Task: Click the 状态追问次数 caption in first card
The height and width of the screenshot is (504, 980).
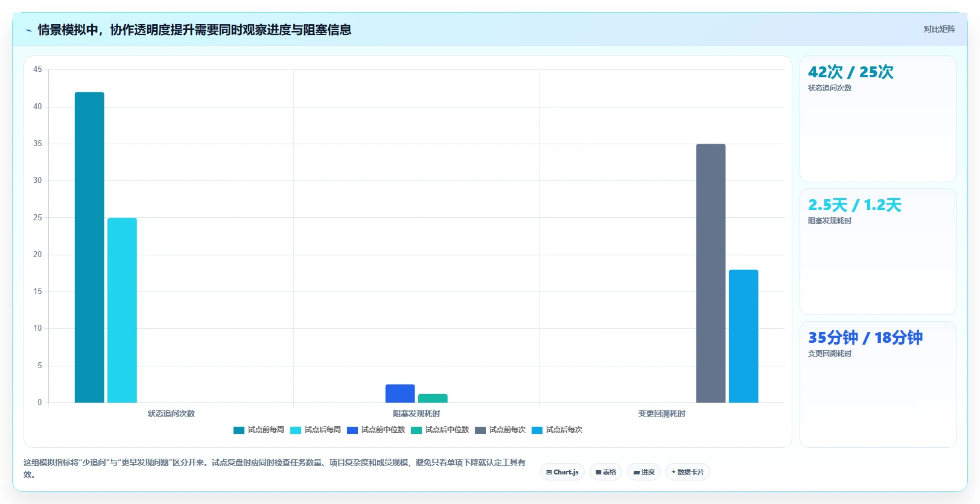Action: coord(830,88)
